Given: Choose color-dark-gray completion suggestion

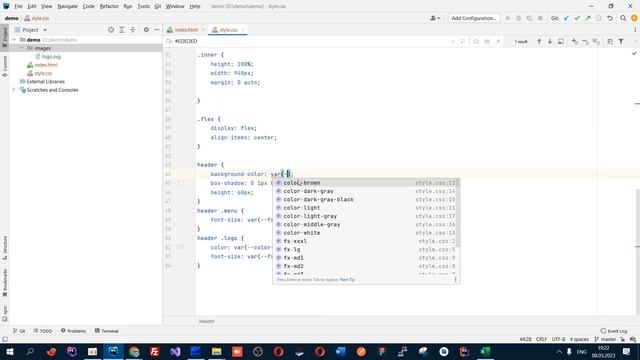Looking at the screenshot, I should [366, 191].
